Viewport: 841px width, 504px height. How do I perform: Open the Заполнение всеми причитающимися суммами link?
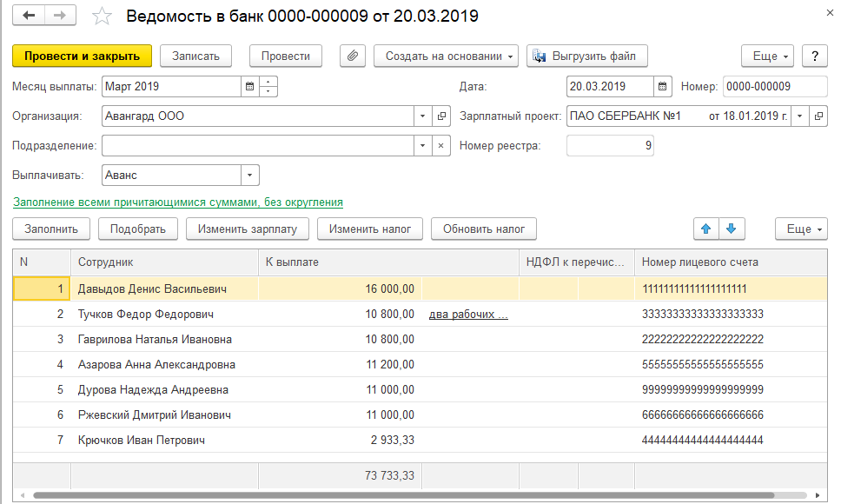[x=177, y=202]
